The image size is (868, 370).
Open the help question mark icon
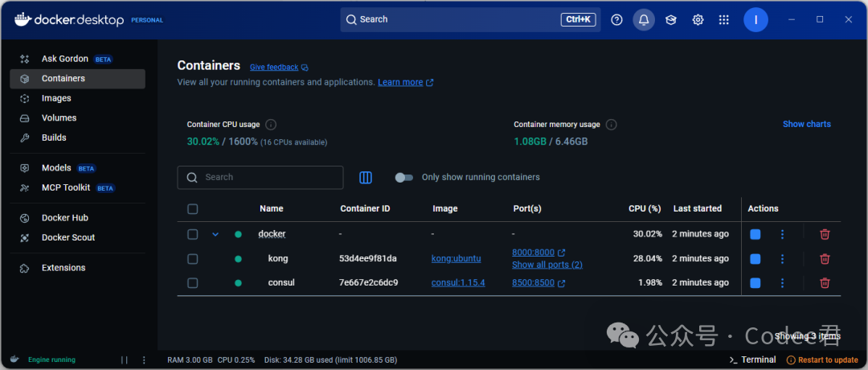616,20
